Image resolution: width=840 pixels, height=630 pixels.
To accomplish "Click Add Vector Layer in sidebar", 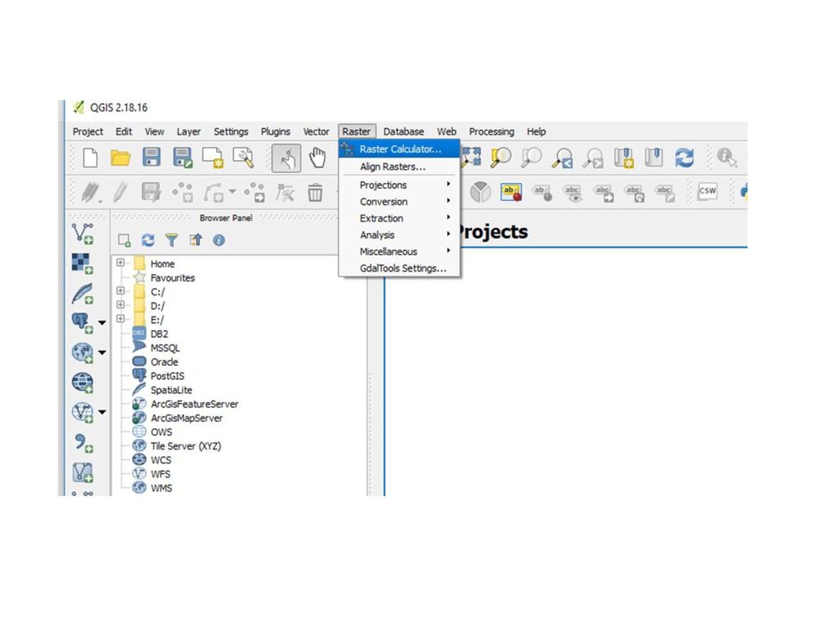I will click(83, 234).
